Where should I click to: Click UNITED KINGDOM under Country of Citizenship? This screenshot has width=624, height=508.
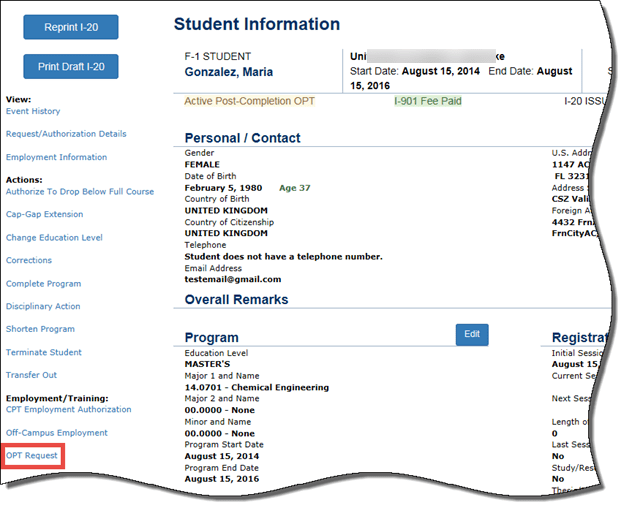tap(226, 233)
